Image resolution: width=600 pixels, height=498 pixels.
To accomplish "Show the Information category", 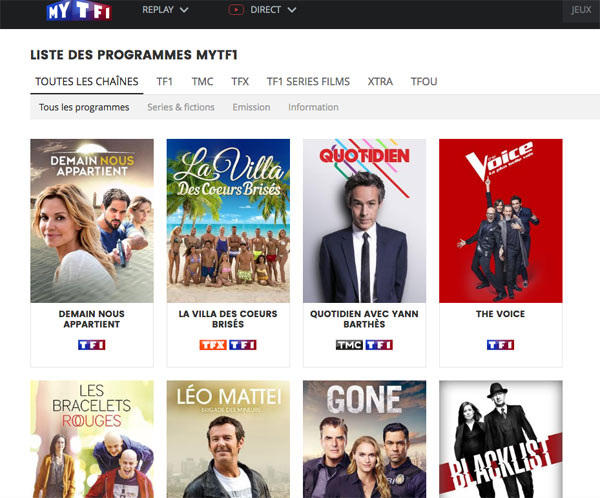I will [x=313, y=107].
